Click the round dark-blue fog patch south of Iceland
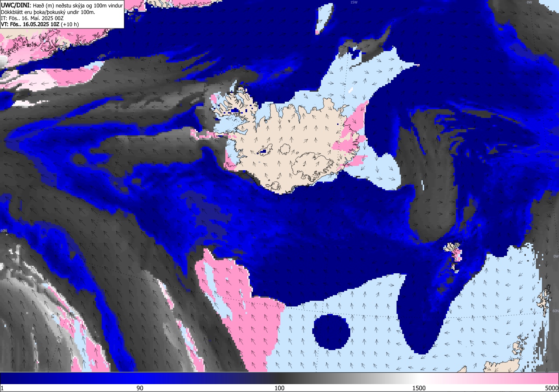The width and height of the screenshot is (559, 392). (x=331, y=331)
